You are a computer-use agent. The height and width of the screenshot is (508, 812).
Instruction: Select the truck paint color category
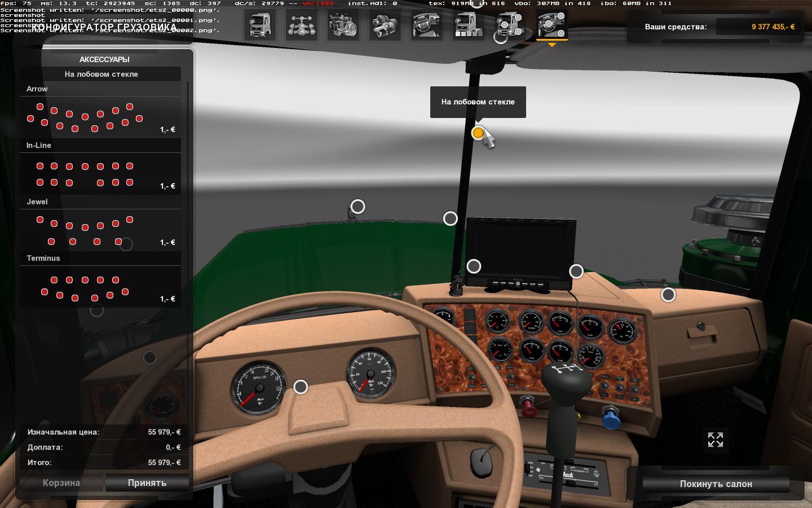tap(469, 25)
